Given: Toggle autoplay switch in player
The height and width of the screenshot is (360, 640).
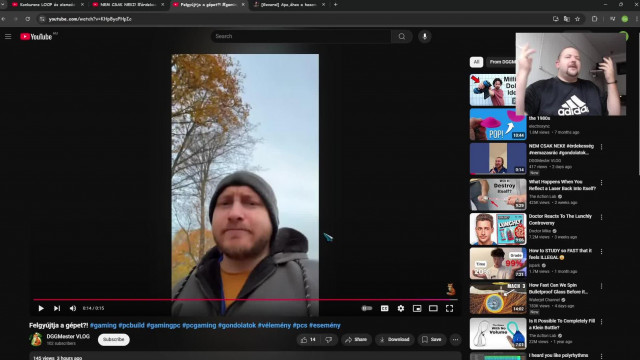Looking at the screenshot, I should click(367, 308).
